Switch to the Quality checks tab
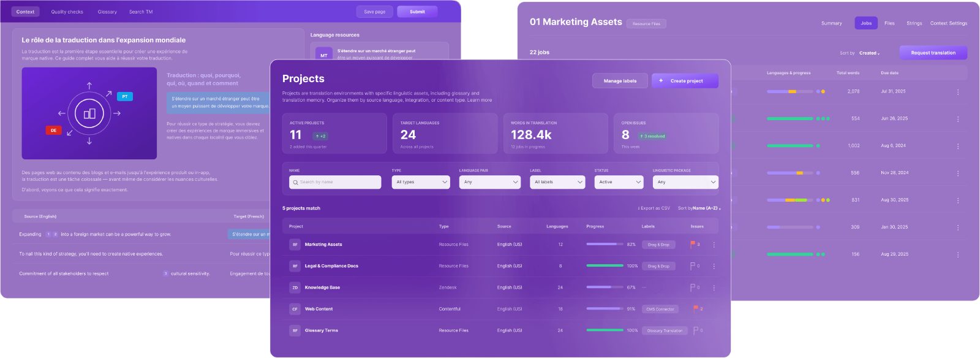 tap(67, 12)
